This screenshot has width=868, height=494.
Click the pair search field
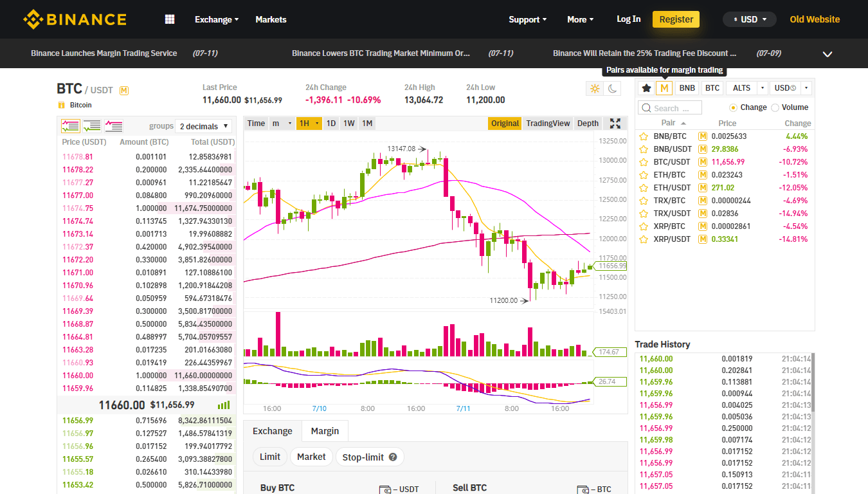(x=669, y=108)
